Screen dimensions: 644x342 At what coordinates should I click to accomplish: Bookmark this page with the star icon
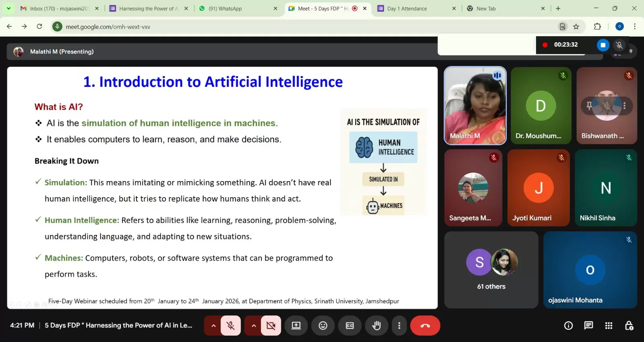click(x=576, y=27)
